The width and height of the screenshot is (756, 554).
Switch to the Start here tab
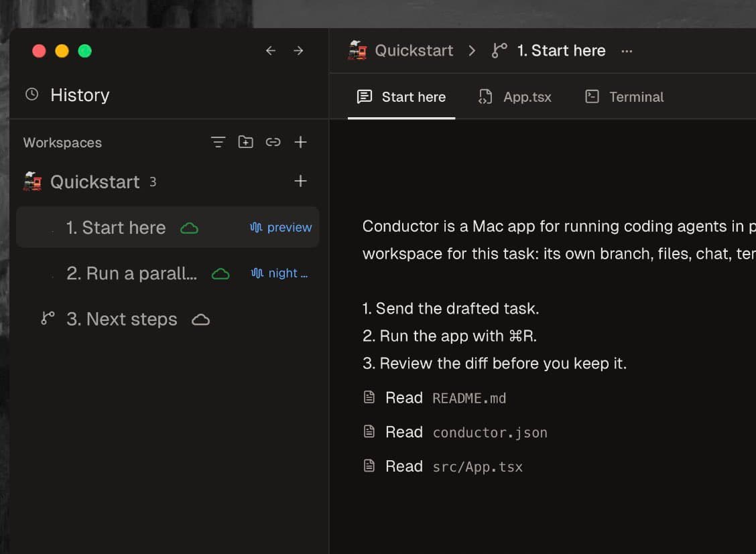pyautogui.click(x=401, y=97)
